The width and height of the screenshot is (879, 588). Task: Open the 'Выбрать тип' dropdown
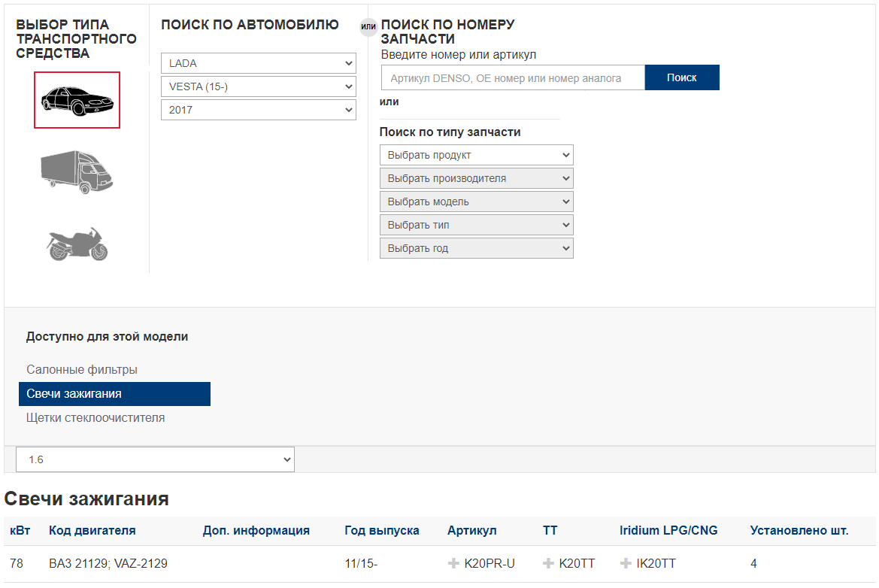[477, 225]
